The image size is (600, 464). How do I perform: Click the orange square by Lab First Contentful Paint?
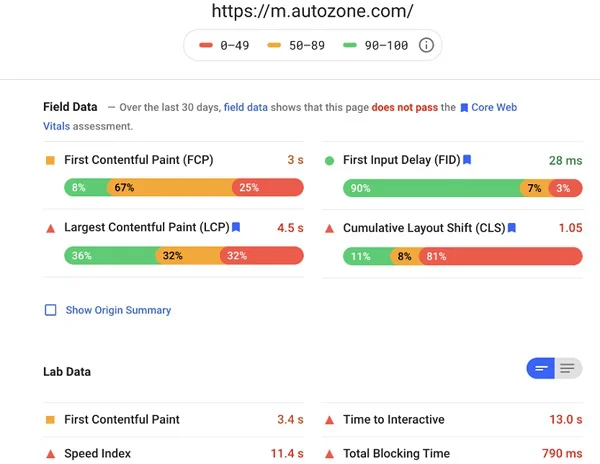click(x=50, y=420)
